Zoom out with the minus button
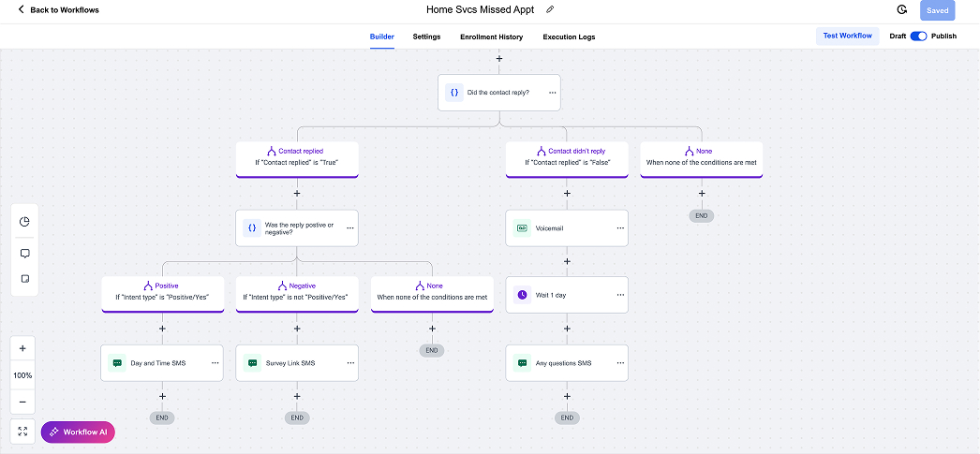Image resolution: width=980 pixels, height=454 pixels. coord(22,402)
